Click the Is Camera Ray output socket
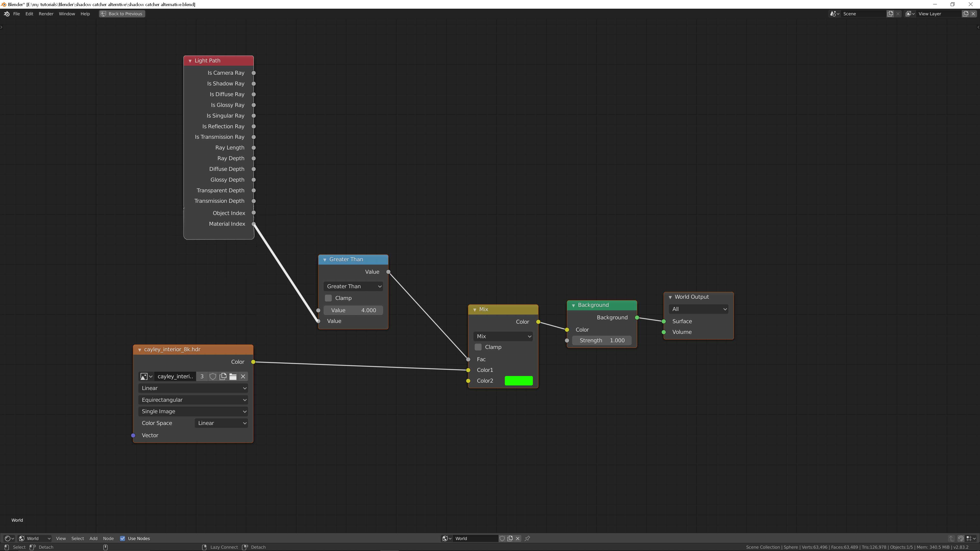This screenshot has height=551, width=980. [x=254, y=73]
